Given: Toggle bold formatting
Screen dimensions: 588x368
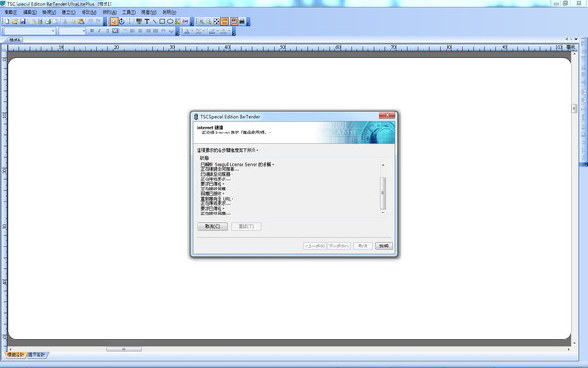Looking at the screenshot, I should (92, 30).
